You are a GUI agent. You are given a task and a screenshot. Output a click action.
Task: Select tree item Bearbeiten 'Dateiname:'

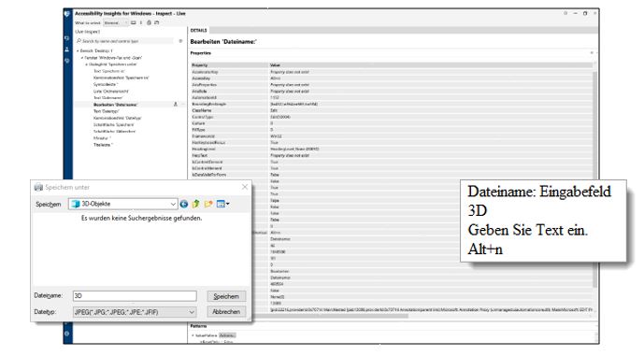115,105
